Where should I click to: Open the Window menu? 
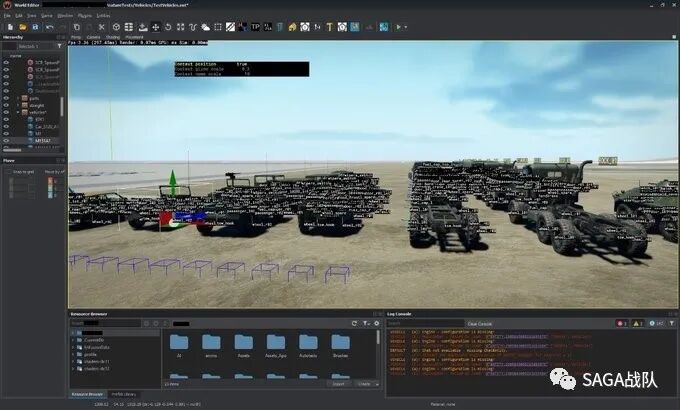point(65,16)
